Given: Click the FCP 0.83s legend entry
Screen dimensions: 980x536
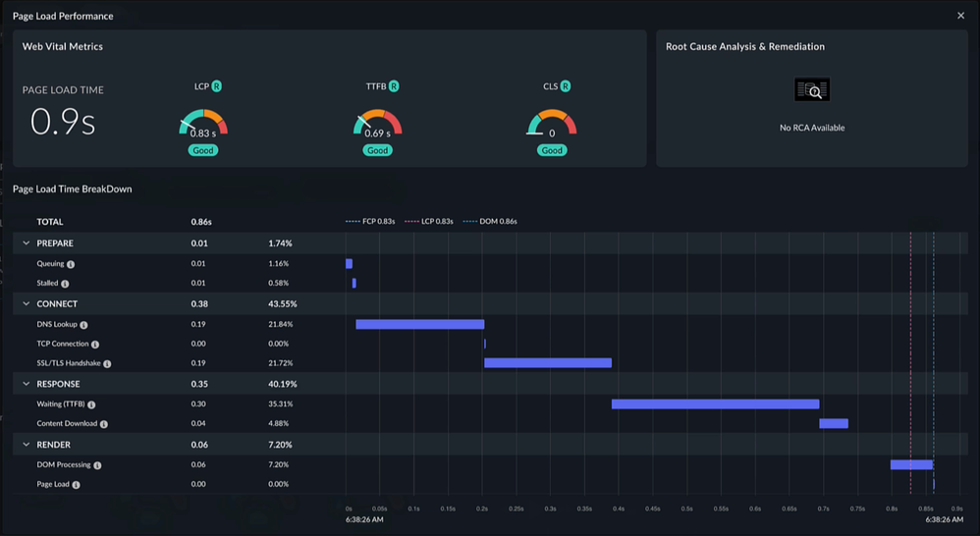Looking at the screenshot, I should (x=370, y=221).
